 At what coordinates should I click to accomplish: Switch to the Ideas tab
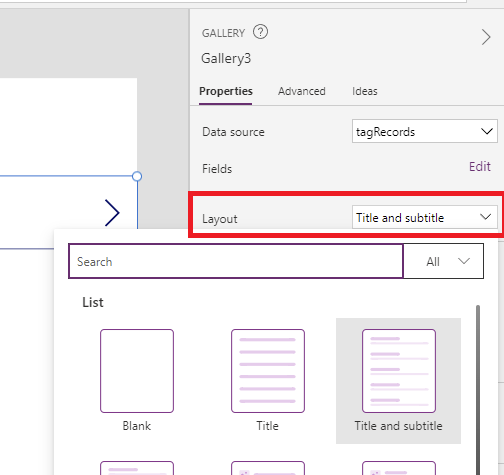click(x=365, y=91)
